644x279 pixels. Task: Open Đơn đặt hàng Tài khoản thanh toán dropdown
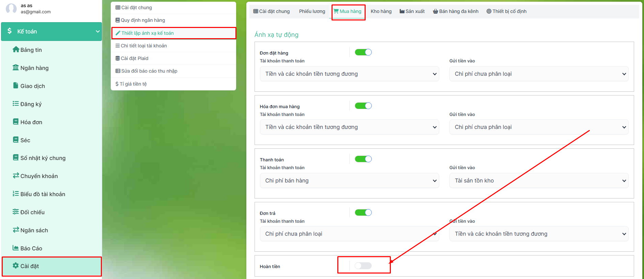click(349, 74)
